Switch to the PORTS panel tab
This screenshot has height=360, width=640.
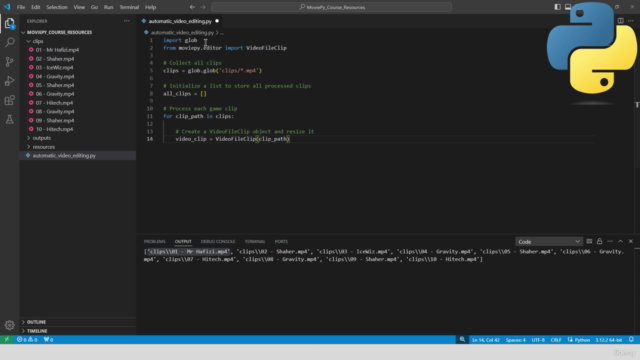pos(281,242)
